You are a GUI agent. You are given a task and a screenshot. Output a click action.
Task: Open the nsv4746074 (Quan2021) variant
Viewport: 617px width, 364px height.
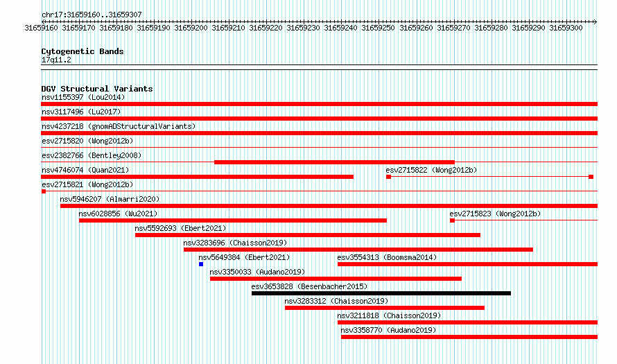(x=197, y=177)
